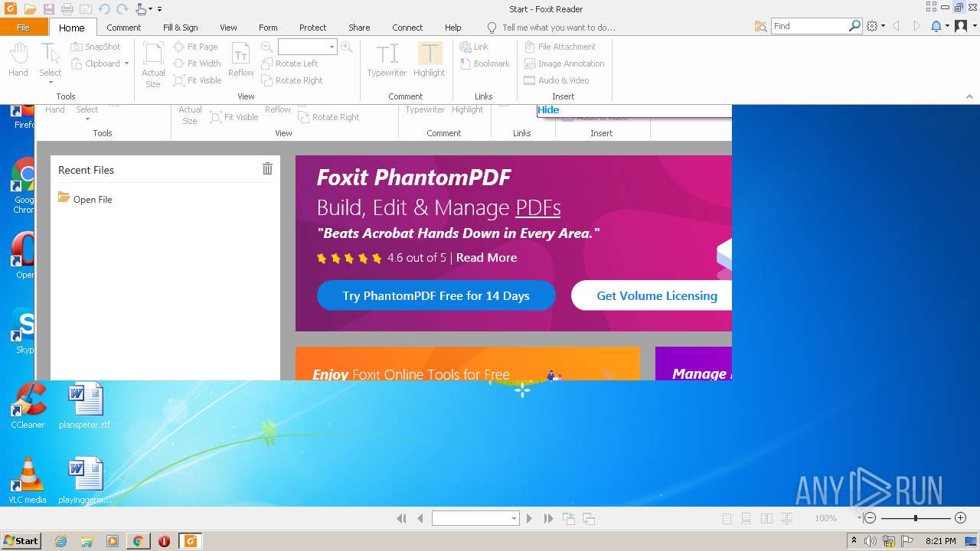Click Try PhantomPDF Free for 14 Days

436,295
